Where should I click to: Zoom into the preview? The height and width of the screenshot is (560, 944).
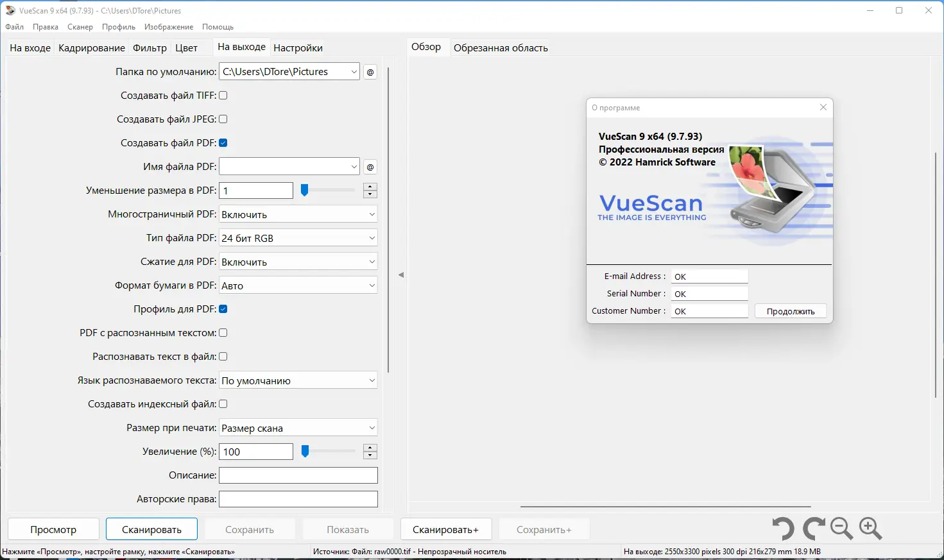tap(871, 529)
